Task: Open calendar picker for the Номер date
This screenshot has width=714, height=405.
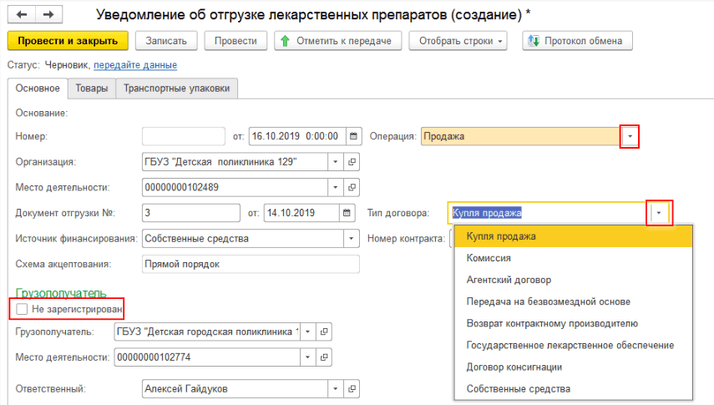Action: [x=354, y=136]
